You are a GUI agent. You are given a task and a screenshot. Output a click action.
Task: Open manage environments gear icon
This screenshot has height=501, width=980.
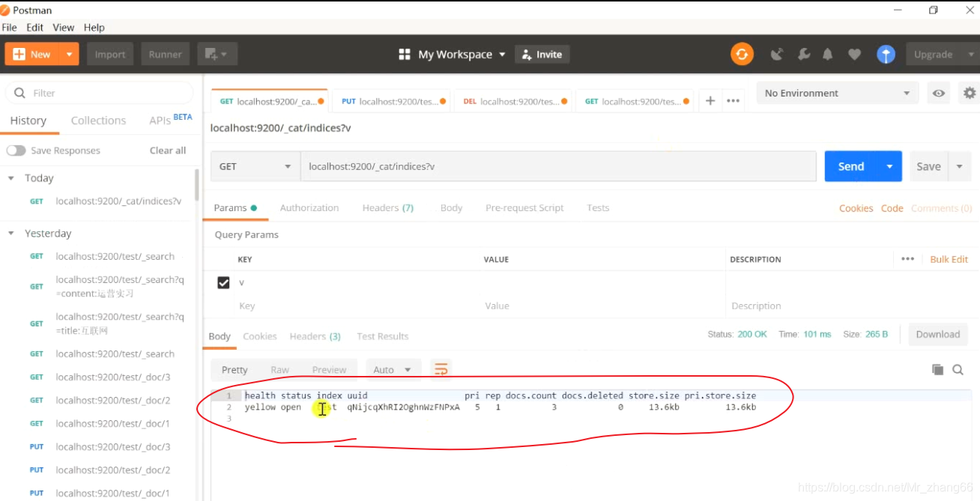pos(970,94)
